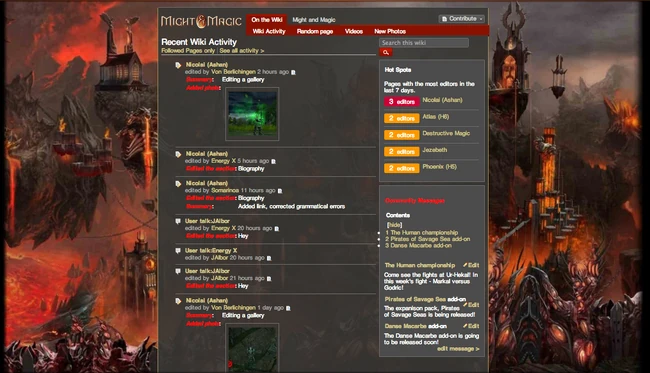
Task: Open JAlbor user link, 21 hours ago
Action: (x=219, y=278)
